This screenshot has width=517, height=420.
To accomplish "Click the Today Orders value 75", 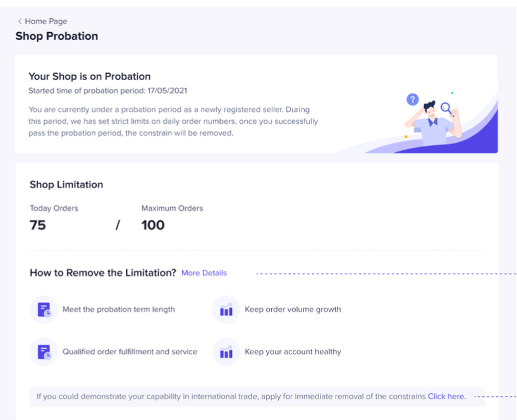I will point(38,225).
